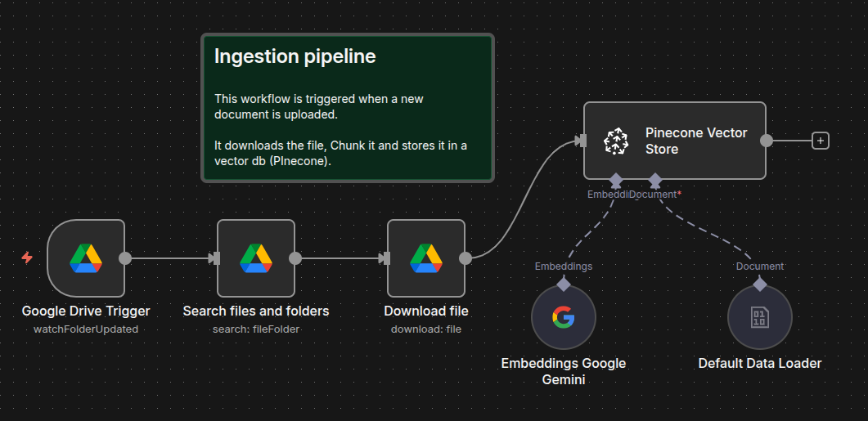Screen dimensions: 868x421
Task: Select the Default Data Loader node icon
Action: click(x=759, y=317)
